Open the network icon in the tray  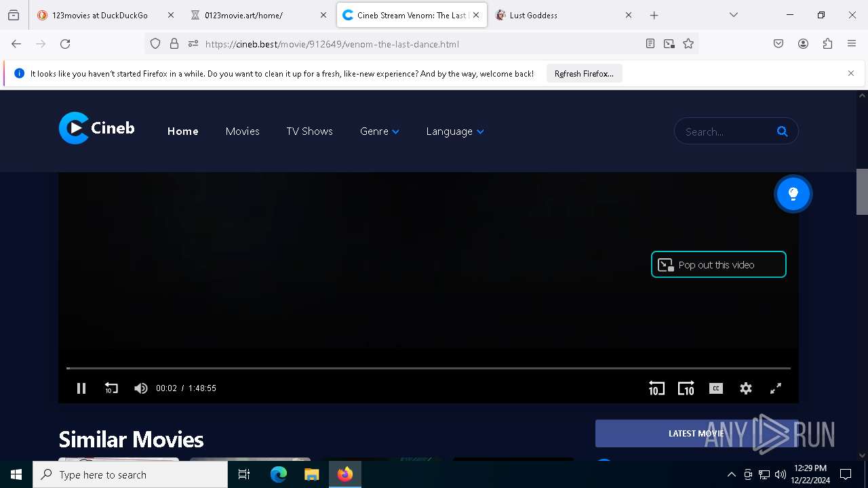(764, 474)
